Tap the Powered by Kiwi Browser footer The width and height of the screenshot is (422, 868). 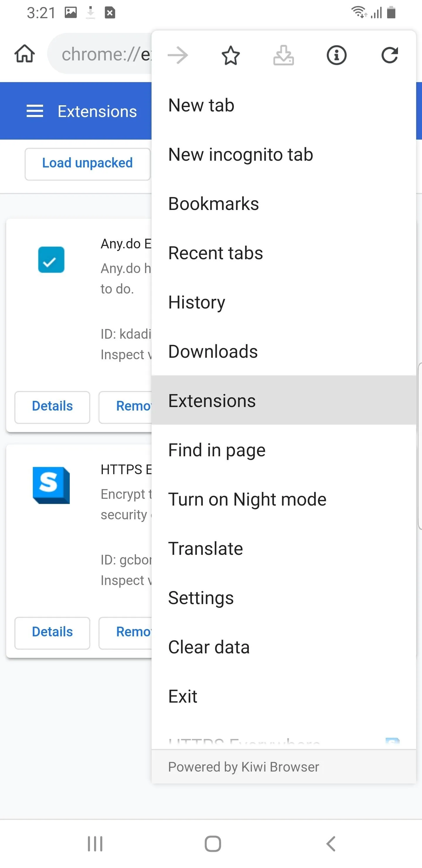pyautogui.click(x=284, y=767)
